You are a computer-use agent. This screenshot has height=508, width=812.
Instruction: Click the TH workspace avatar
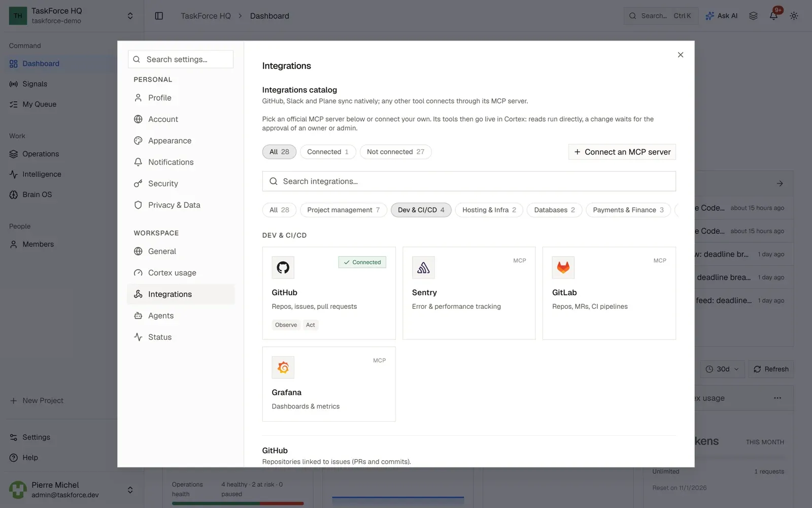18,16
